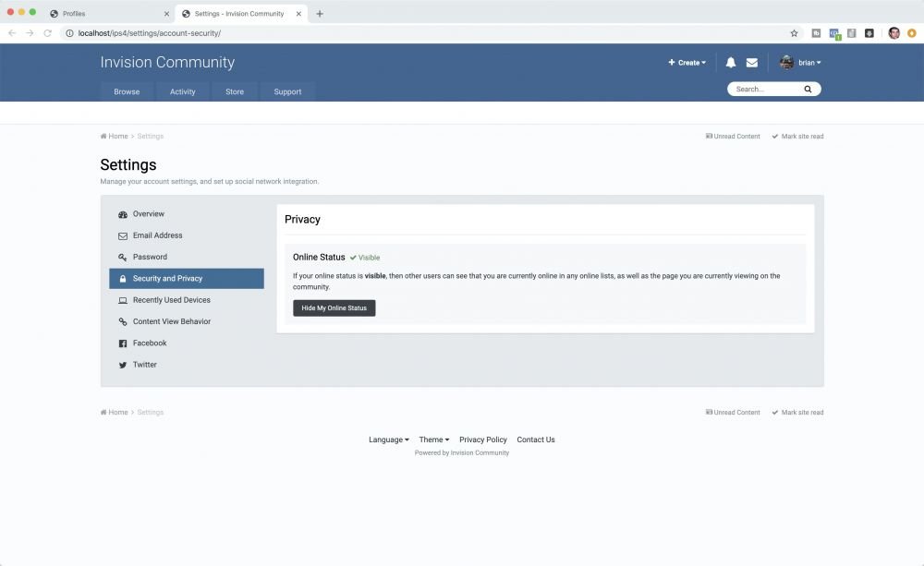Open the brian user menu

tap(809, 63)
